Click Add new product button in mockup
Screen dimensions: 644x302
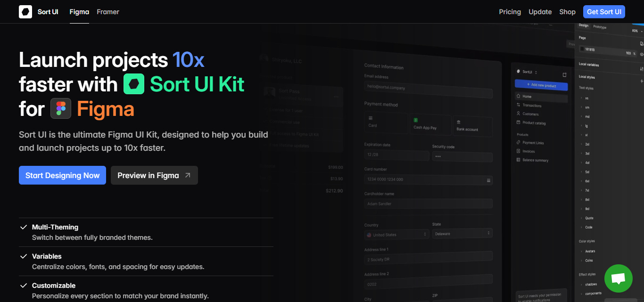coord(541,85)
